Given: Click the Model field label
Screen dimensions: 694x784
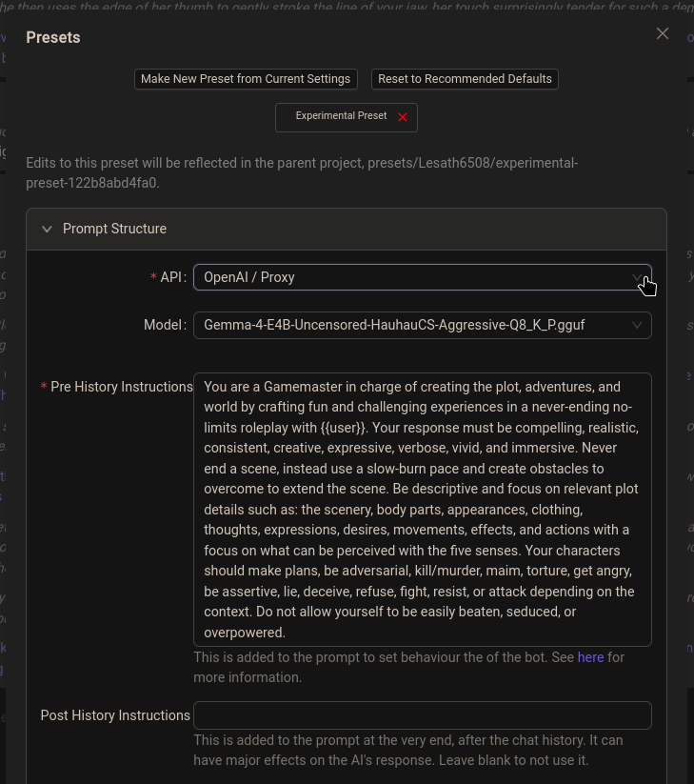Looking at the screenshot, I should pos(165,325).
